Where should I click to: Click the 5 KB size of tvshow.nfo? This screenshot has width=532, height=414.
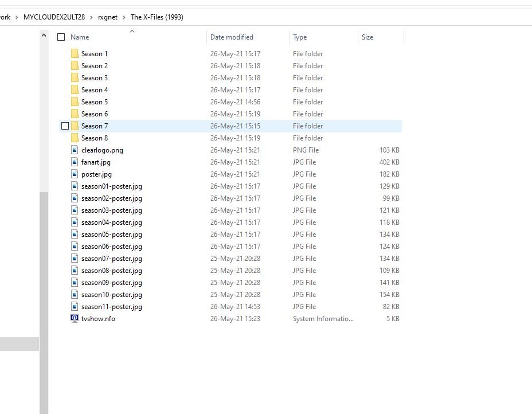click(x=393, y=318)
